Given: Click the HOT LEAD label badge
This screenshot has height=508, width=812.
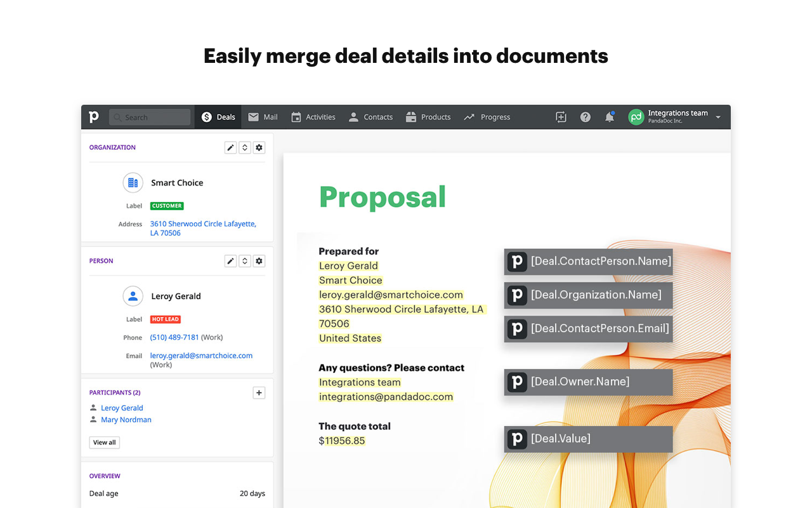Looking at the screenshot, I should click(x=166, y=319).
